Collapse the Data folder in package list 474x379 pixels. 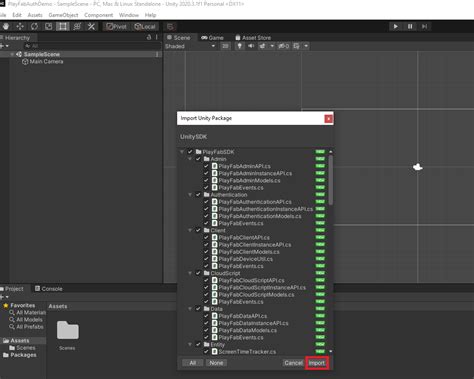[190, 309]
